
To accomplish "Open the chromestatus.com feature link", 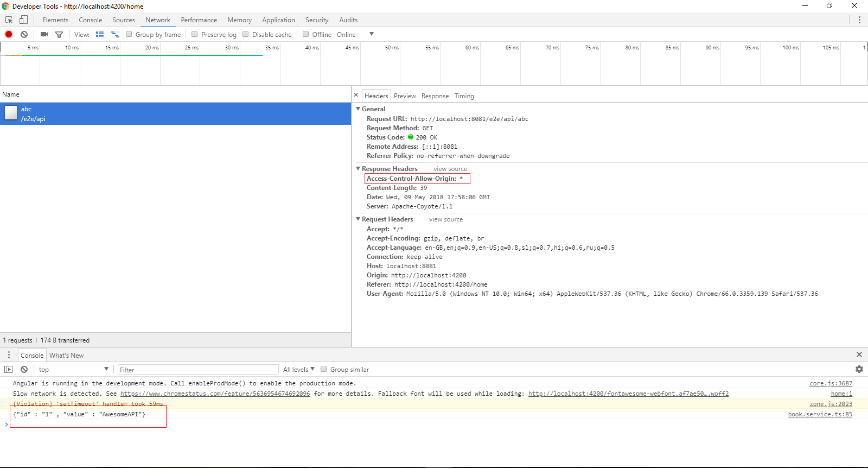I will [215, 394].
